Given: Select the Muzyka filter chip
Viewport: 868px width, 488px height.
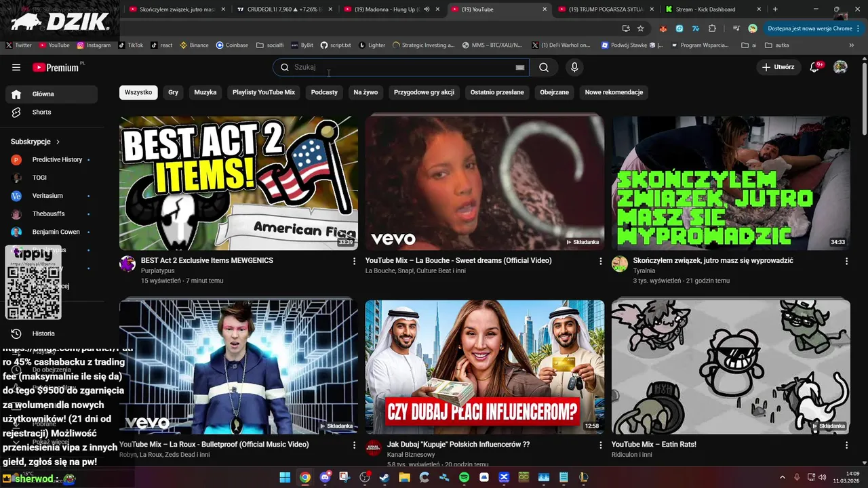Looking at the screenshot, I should (205, 92).
